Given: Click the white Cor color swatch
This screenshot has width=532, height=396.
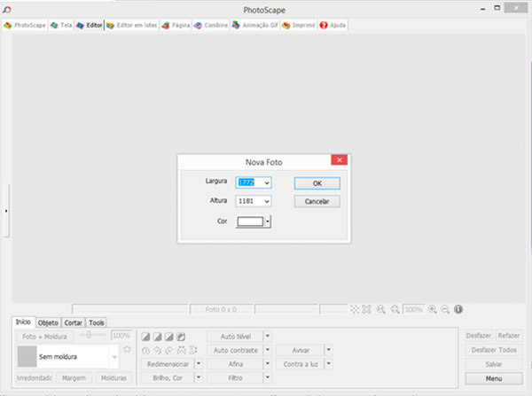Looking at the screenshot, I should coord(250,221).
